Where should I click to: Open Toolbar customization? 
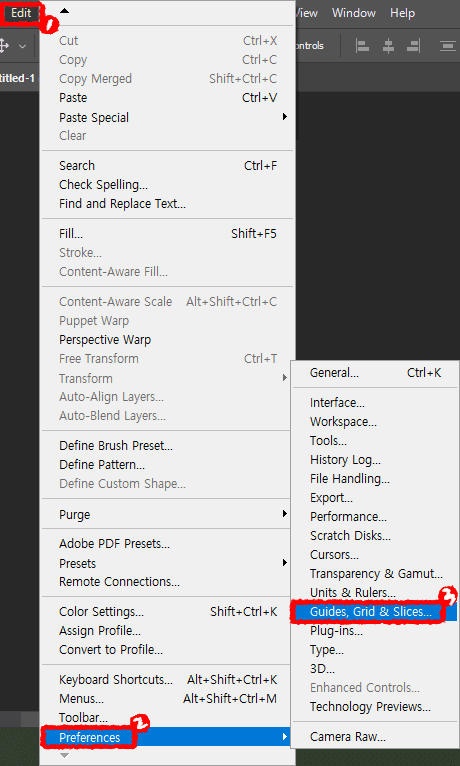click(x=167, y=718)
